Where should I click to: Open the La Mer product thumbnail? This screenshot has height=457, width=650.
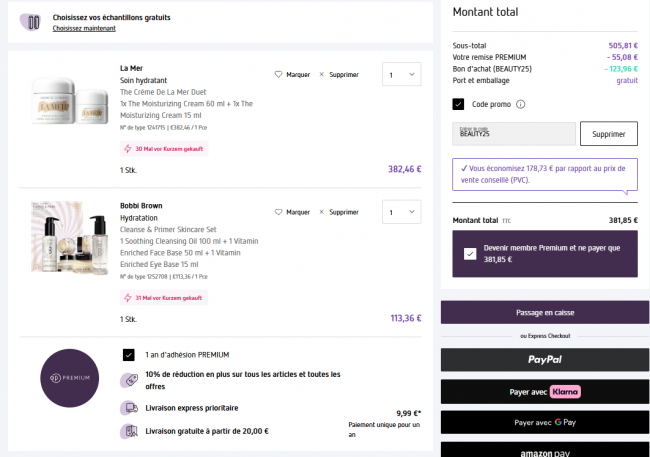(70, 99)
